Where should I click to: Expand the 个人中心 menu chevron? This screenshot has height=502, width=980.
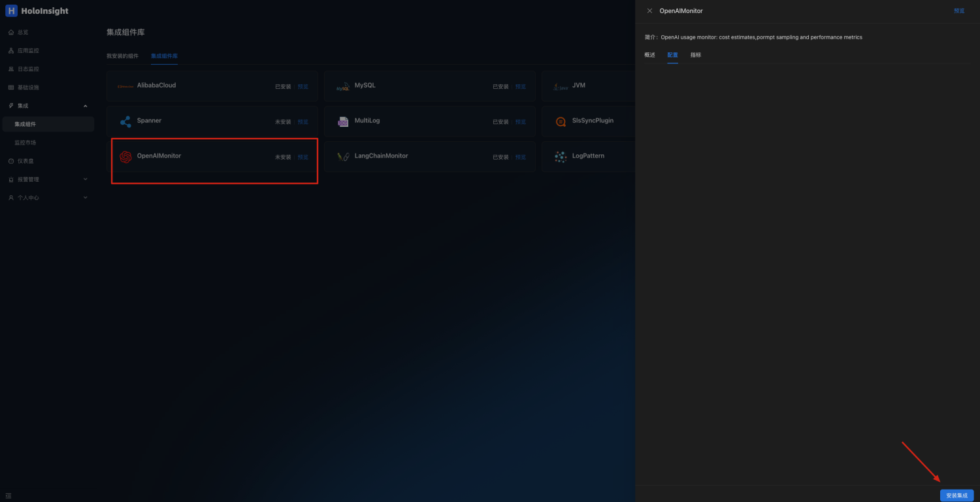(x=86, y=197)
